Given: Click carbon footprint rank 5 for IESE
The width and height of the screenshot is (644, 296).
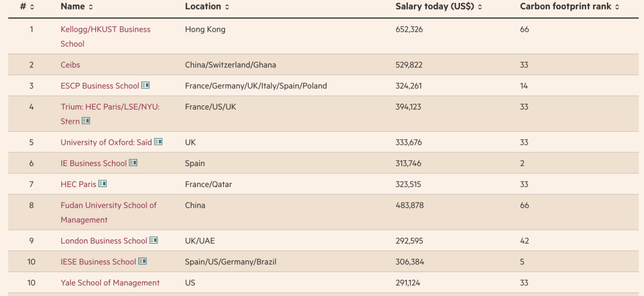Looking at the screenshot, I should pos(522,261).
